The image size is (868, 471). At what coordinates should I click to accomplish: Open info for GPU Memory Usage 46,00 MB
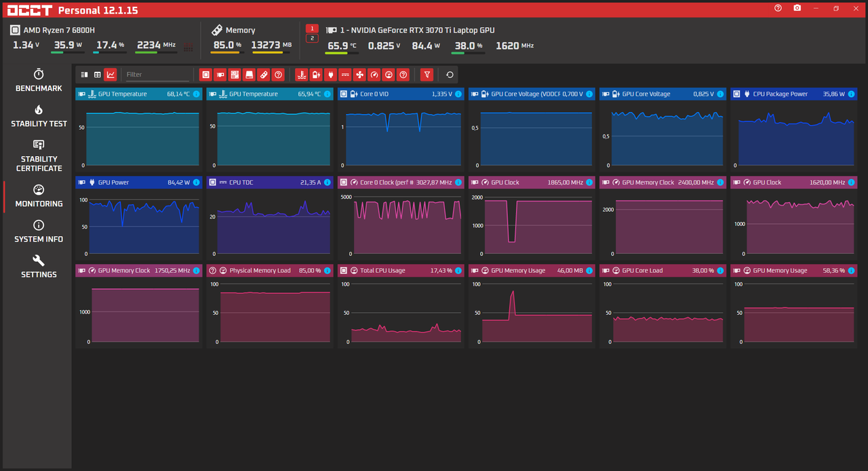tap(590, 271)
